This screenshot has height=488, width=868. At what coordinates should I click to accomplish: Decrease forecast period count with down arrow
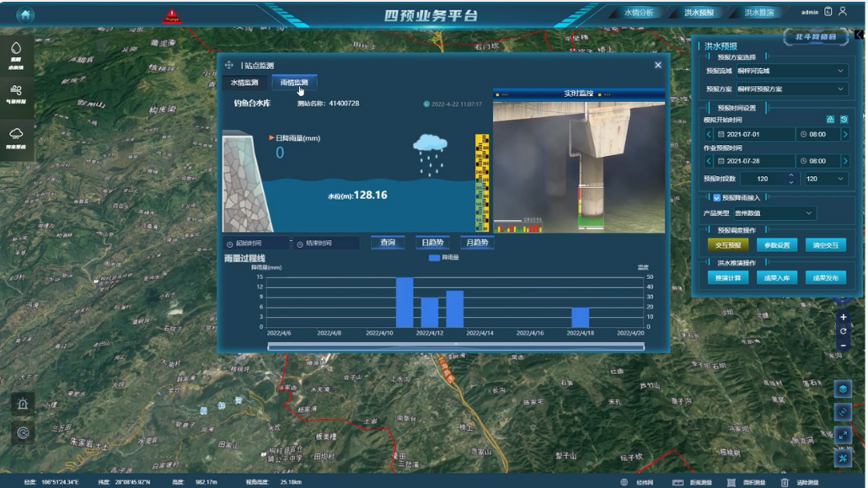coord(791,182)
